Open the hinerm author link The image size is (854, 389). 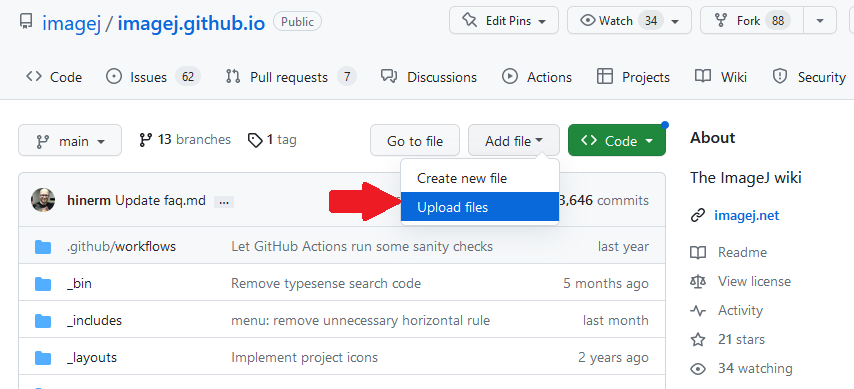[x=89, y=200]
